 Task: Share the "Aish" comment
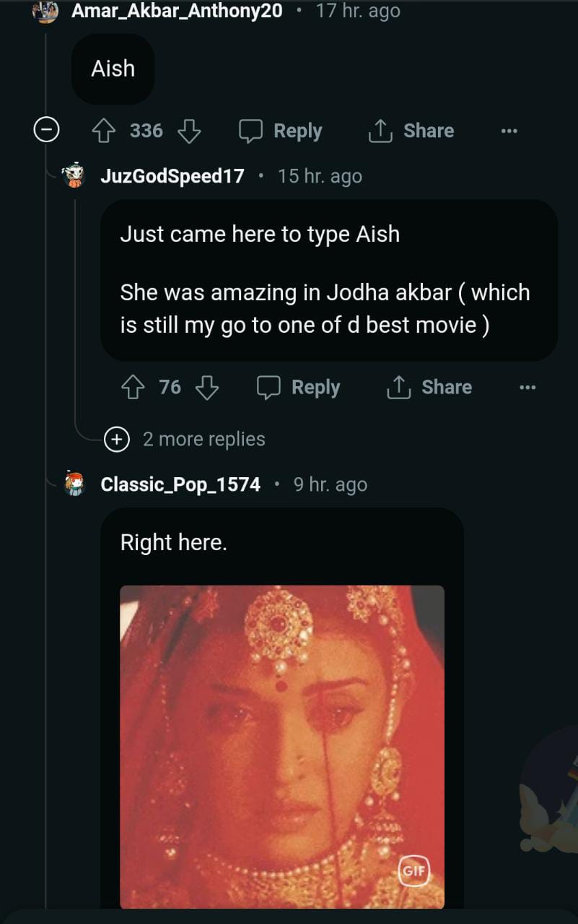pos(411,131)
